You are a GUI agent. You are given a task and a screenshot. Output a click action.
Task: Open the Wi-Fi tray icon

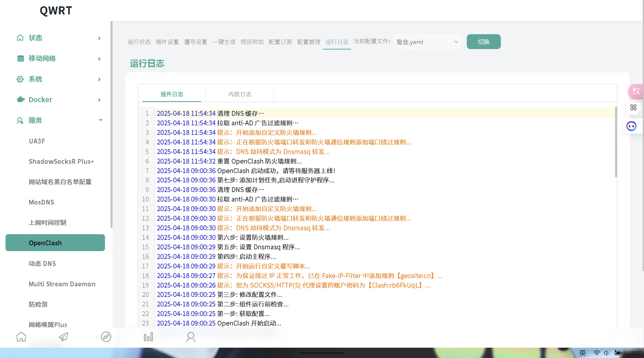pyautogui.click(x=597, y=353)
